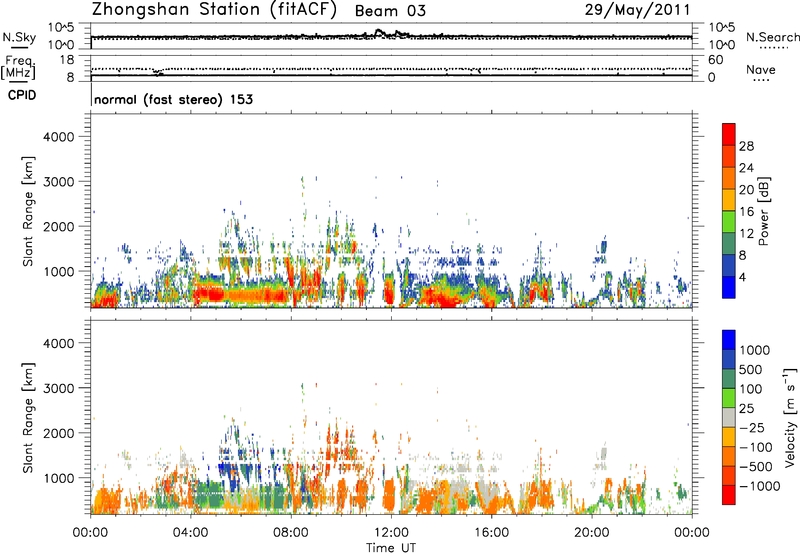Click the 'N.Sky' legend label

pyautogui.click(x=19, y=37)
